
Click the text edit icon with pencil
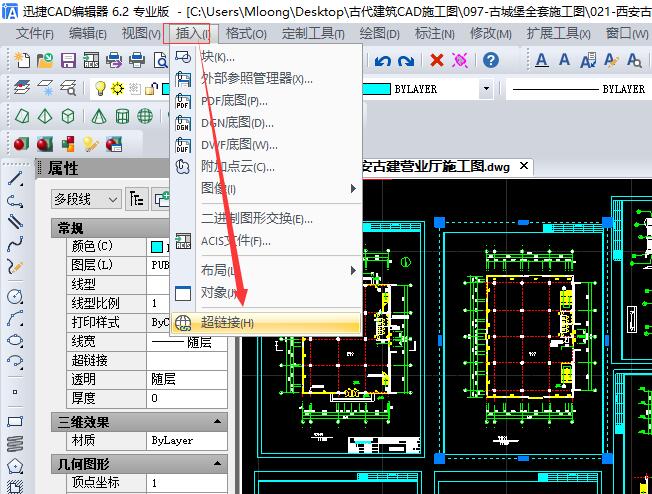click(610, 60)
